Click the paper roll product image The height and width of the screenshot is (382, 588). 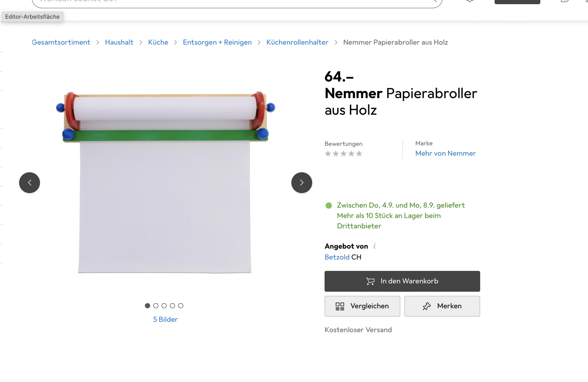tap(166, 183)
